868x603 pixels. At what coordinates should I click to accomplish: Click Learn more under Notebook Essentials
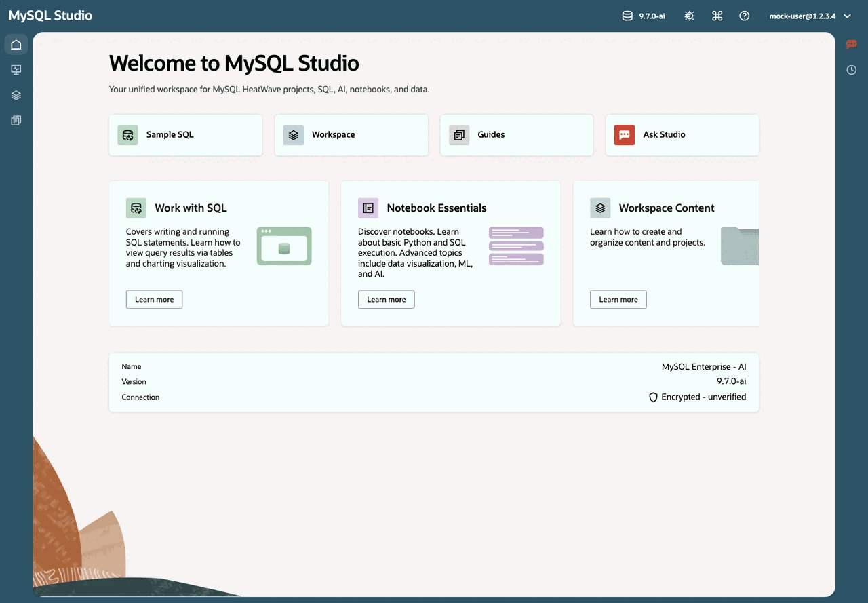pos(386,299)
